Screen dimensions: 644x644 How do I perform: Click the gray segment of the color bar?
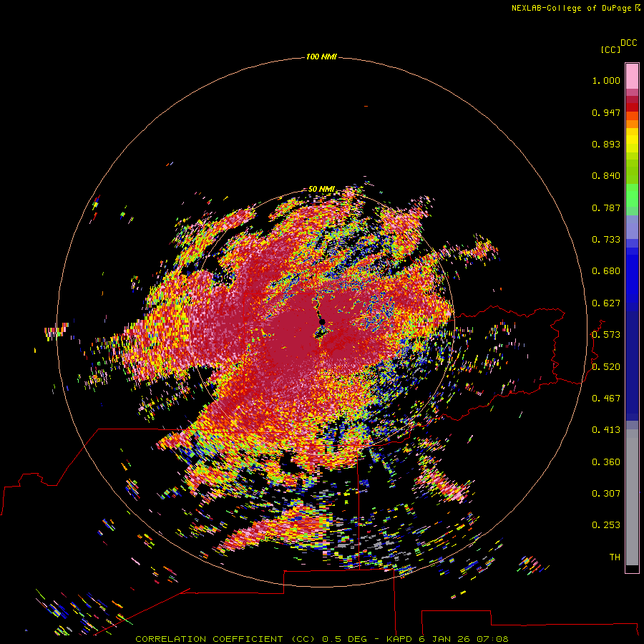pyautogui.click(x=632, y=497)
